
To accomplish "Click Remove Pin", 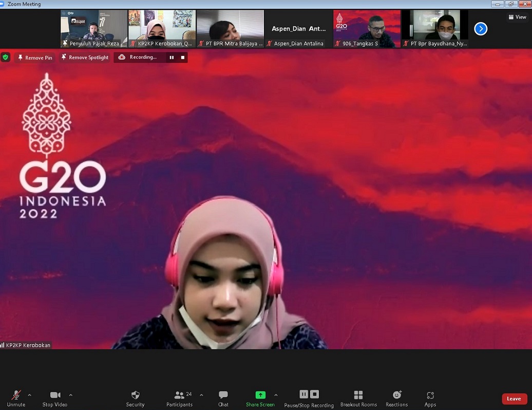I will coord(35,58).
